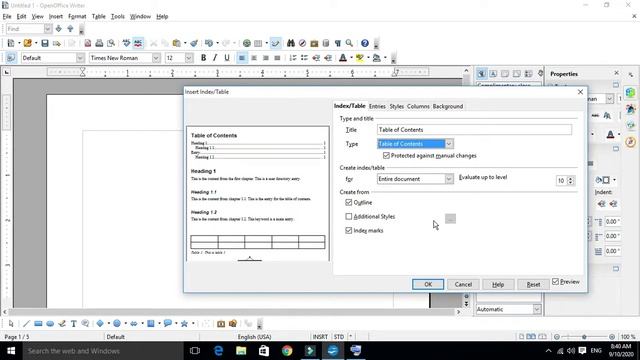Toggle Protected against manual changes checkbox
Viewport: 640px width, 360px height.
tap(386, 156)
